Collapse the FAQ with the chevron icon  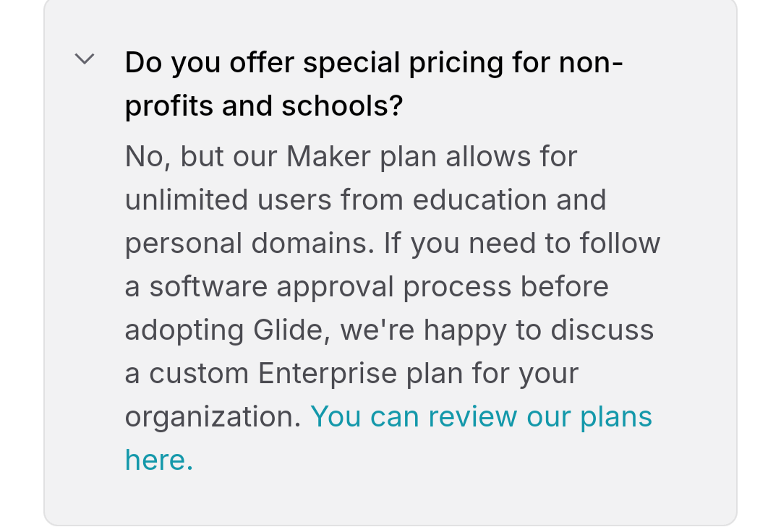pos(85,59)
